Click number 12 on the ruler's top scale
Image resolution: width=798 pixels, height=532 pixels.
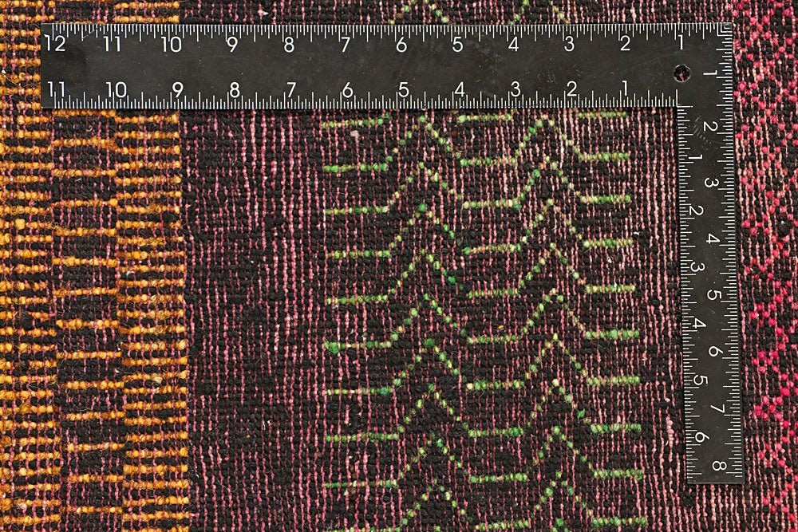[55, 44]
